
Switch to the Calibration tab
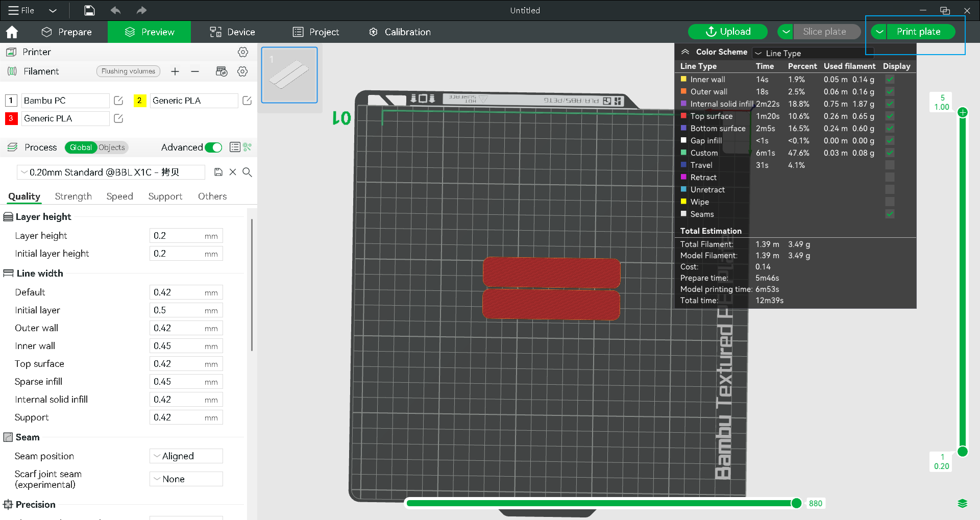point(400,32)
